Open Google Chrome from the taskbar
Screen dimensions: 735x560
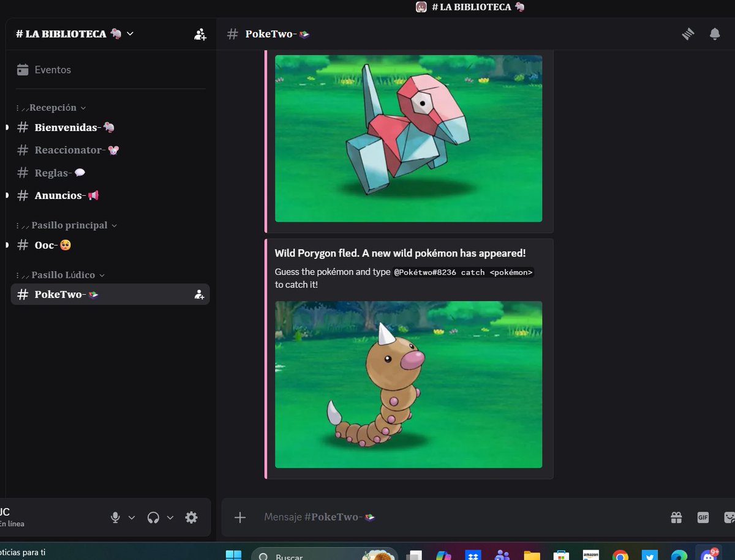[620, 555]
